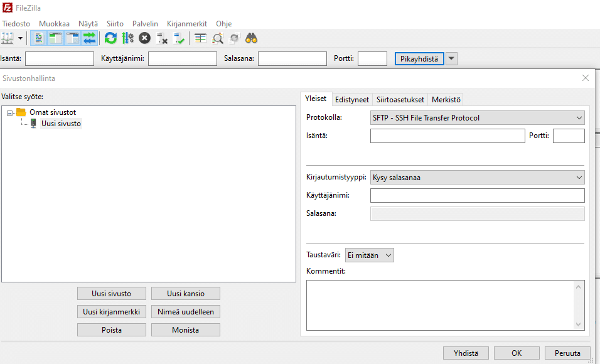The width and height of the screenshot is (600, 364).
Task: Toggle the message log view icon
Action: [x=38, y=38]
